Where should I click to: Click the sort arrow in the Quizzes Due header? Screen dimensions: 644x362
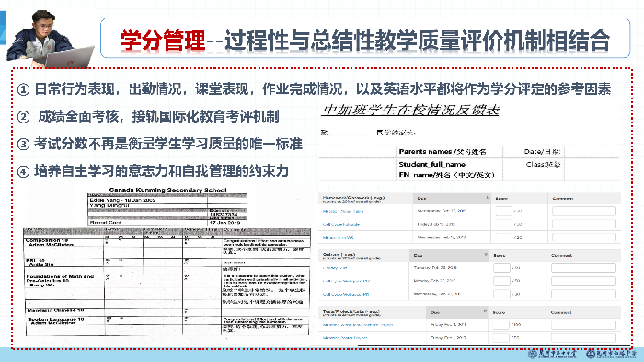(486, 255)
